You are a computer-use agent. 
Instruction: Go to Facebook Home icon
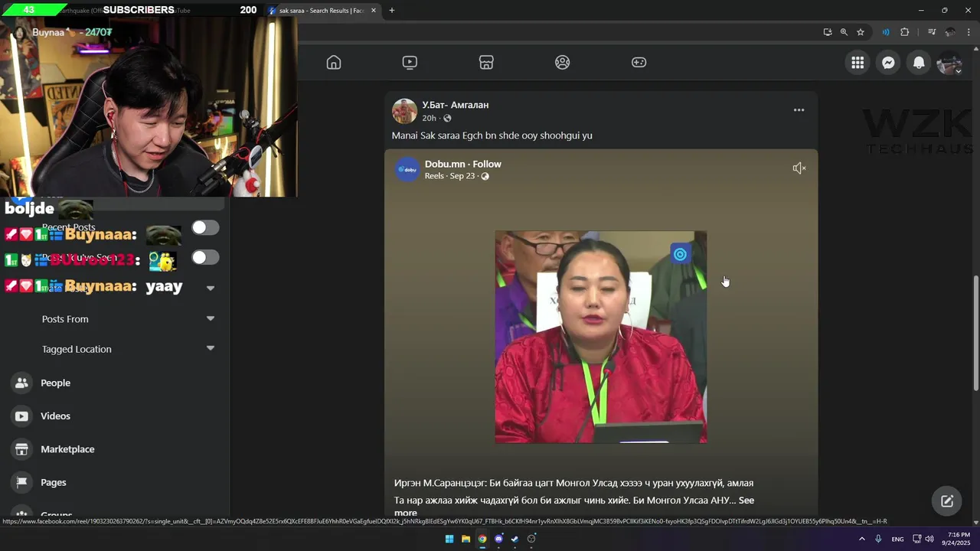coord(334,63)
